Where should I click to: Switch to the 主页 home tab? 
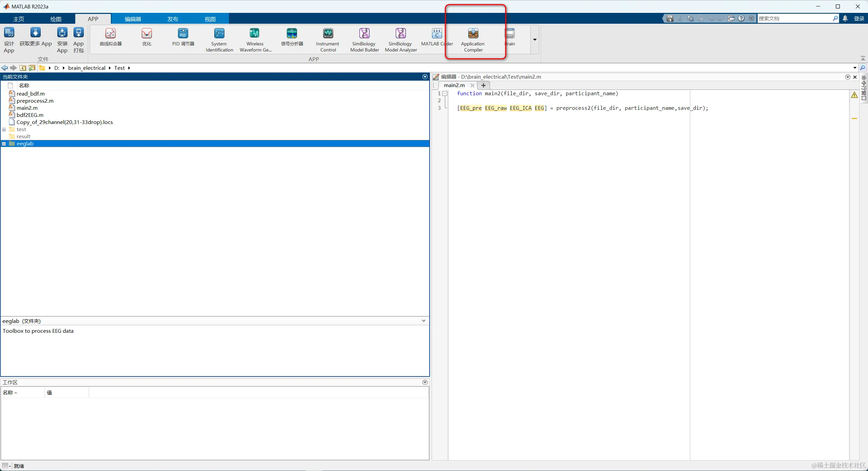click(19, 19)
